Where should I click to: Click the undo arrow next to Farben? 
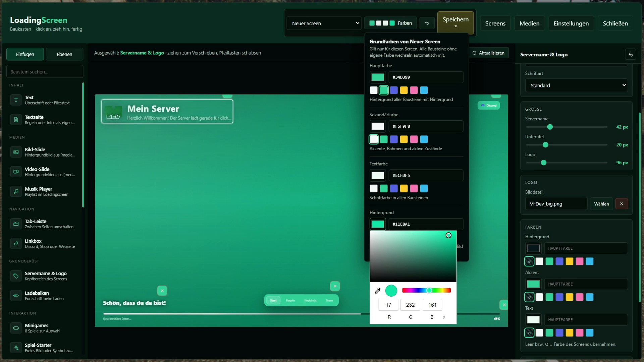427,23
